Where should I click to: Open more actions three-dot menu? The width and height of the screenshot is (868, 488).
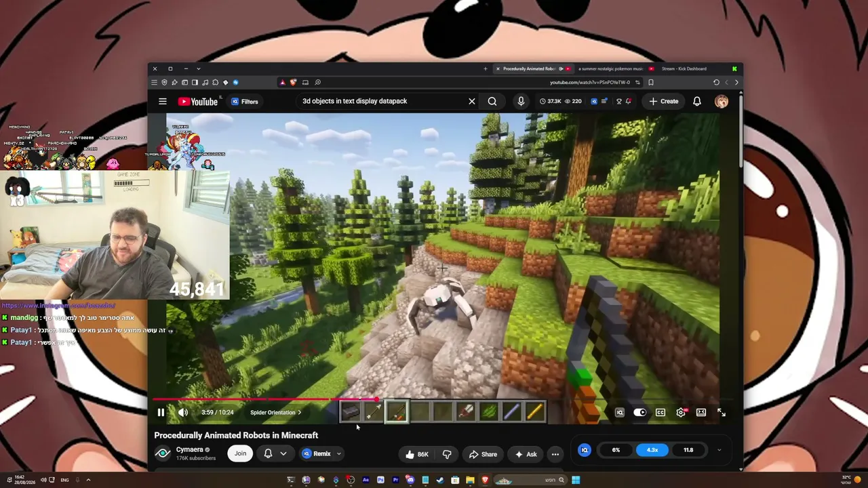point(555,454)
